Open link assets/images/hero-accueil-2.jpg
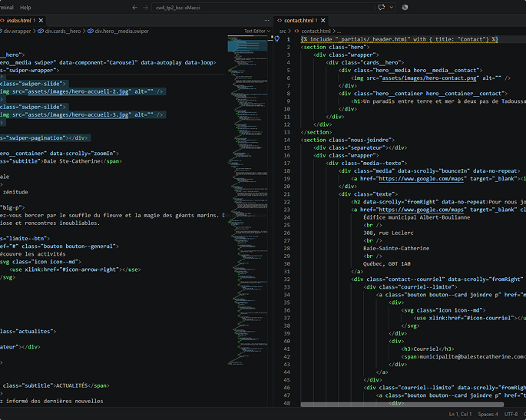Screen dimensions: 526x420 pos(78,91)
